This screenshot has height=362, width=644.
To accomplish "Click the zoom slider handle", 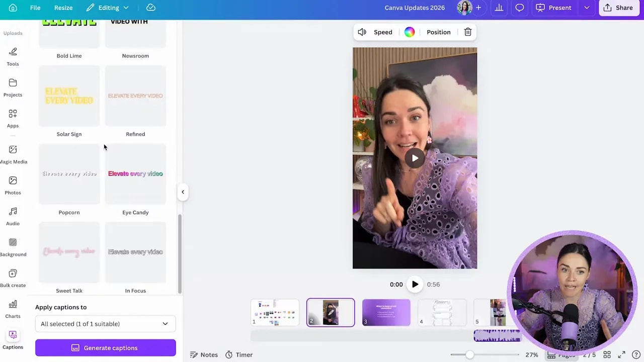I will 469,355.
